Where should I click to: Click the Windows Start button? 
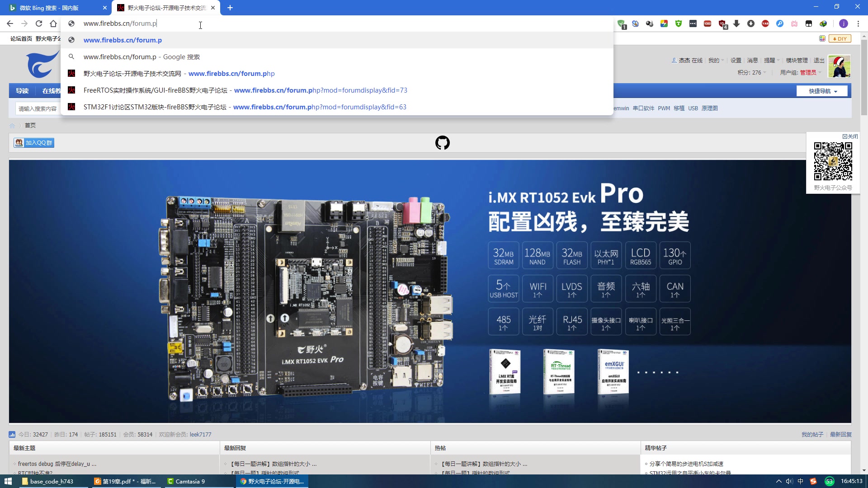(x=8, y=481)
